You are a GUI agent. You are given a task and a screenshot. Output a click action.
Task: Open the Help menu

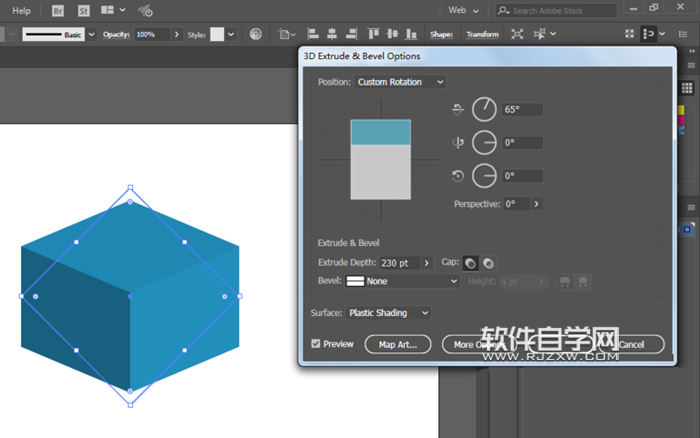[x=21, y=10]
